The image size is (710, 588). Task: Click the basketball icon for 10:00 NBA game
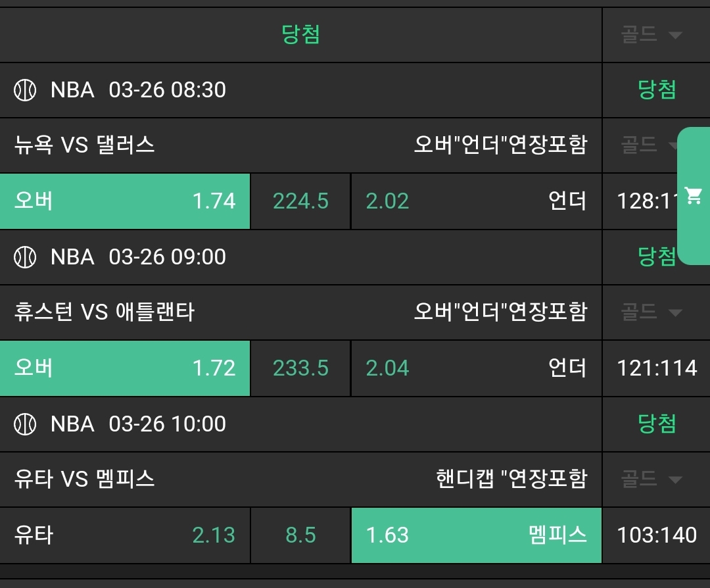[25, 424]
